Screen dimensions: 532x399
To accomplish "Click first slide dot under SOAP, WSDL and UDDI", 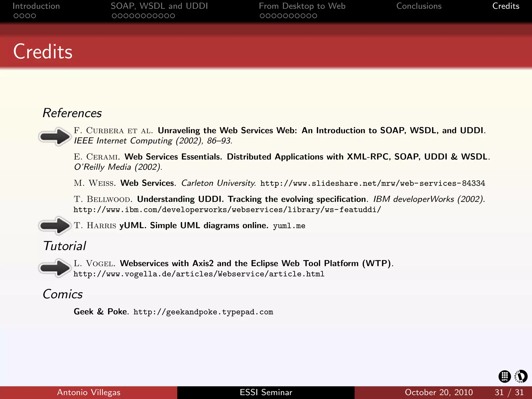I will pyautogui.click(x=114, y=16).
